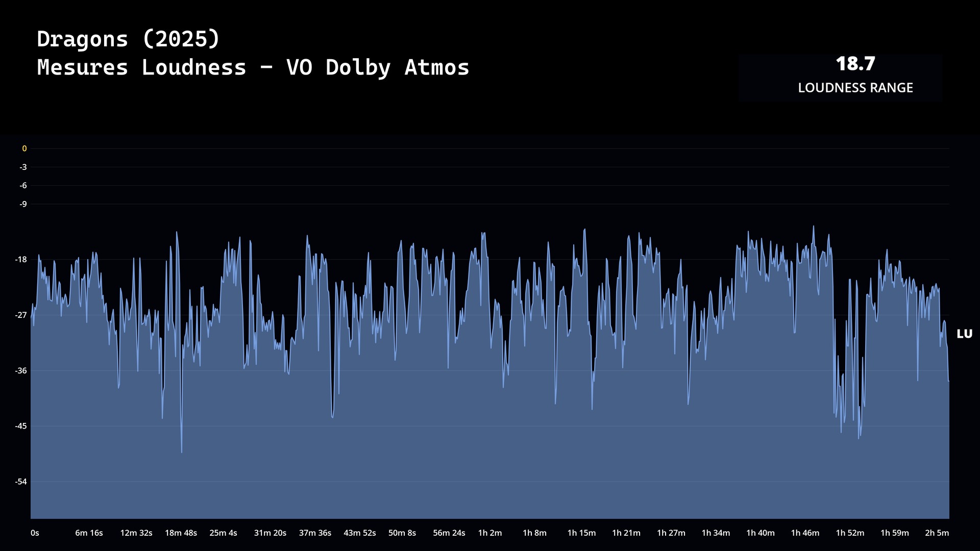
Task: Click the 18.7 loudness range value
Action: tap(855, 64)
